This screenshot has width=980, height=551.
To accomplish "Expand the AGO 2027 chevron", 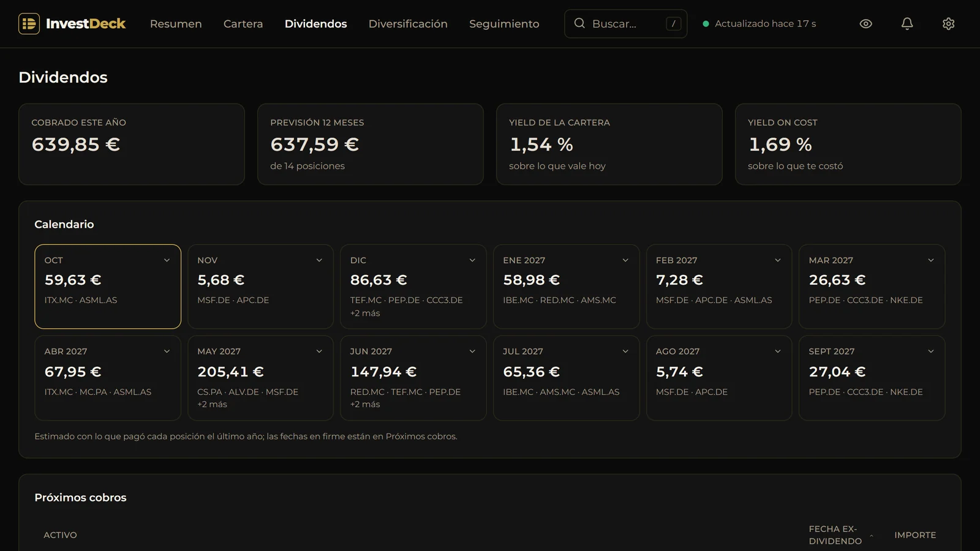I will 778,351.
